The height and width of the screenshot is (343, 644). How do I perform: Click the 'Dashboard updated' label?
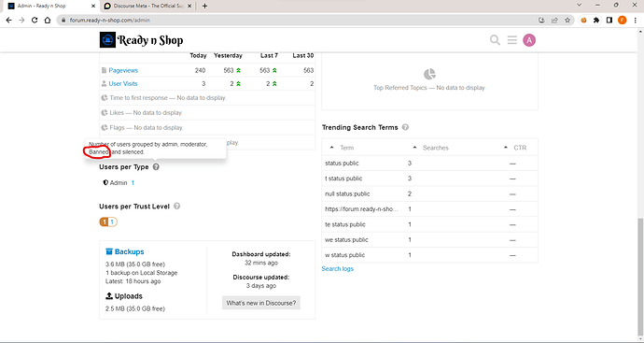tap(260, 254)
